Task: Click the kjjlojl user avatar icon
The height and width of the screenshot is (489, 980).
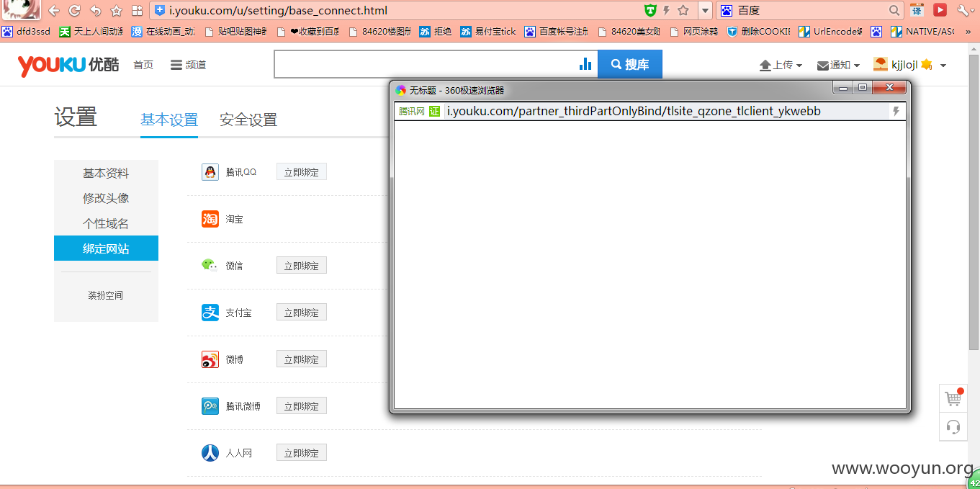Action: click(880, 64)
